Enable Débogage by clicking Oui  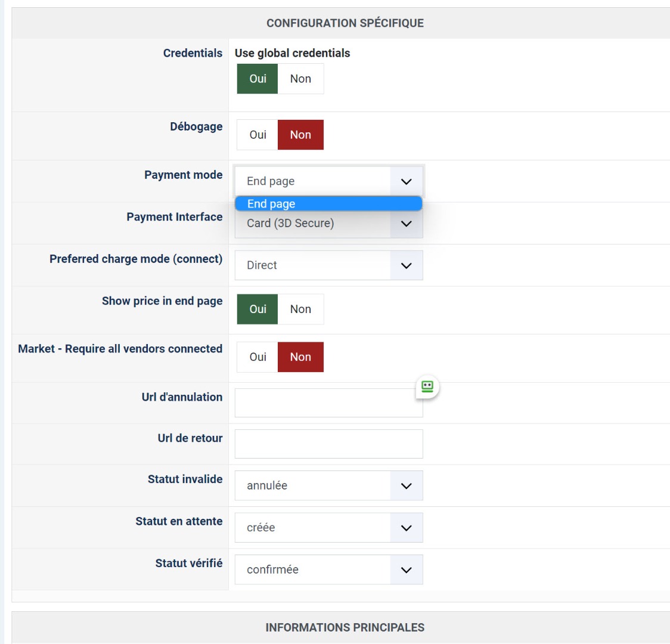[258, 135]
